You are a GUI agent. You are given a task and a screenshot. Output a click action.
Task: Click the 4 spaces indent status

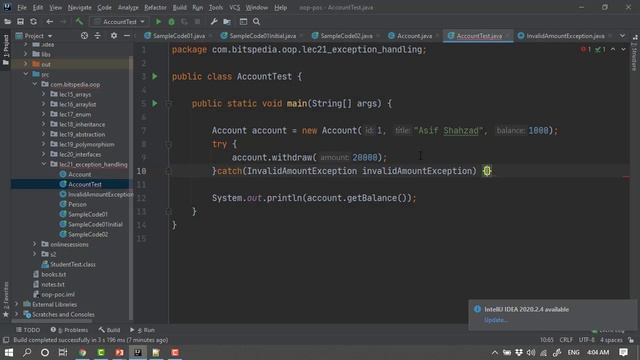(x=611, y=340)
